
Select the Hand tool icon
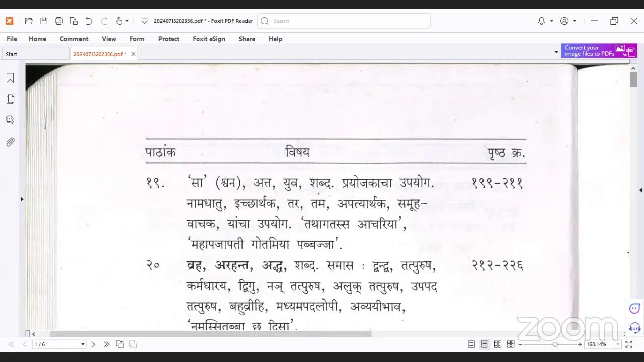pos(119,21)
